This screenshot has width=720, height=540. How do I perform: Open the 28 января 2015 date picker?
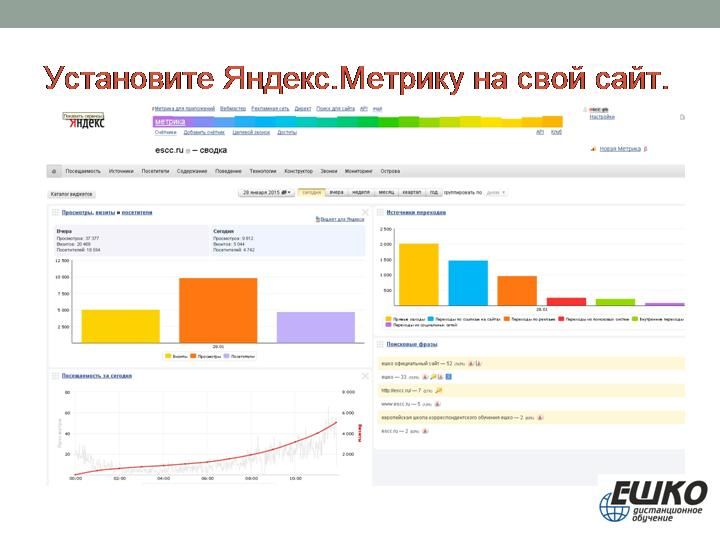pyautogui.click(x=266, y=192)
